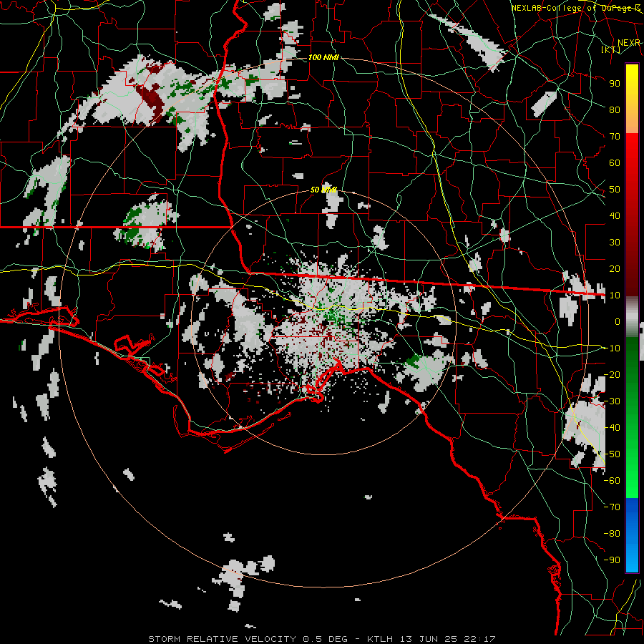Click the -50 value on the velocity scale
This screenshot has height=644, width=644.
[x=612, y=454]
